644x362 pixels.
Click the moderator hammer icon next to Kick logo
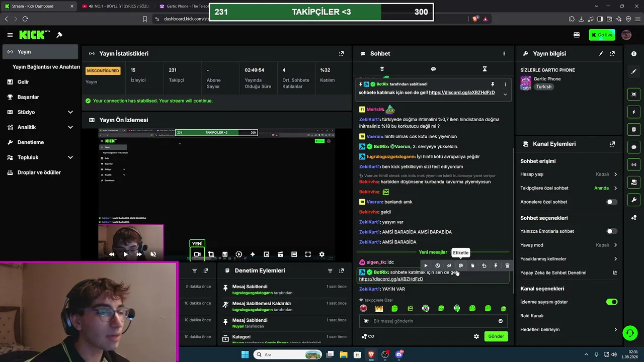59,35
